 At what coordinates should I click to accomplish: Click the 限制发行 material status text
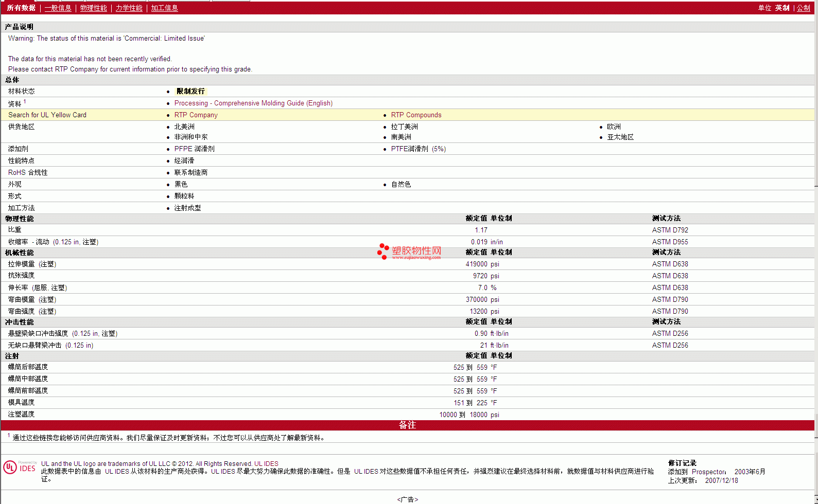coord(190,91)
